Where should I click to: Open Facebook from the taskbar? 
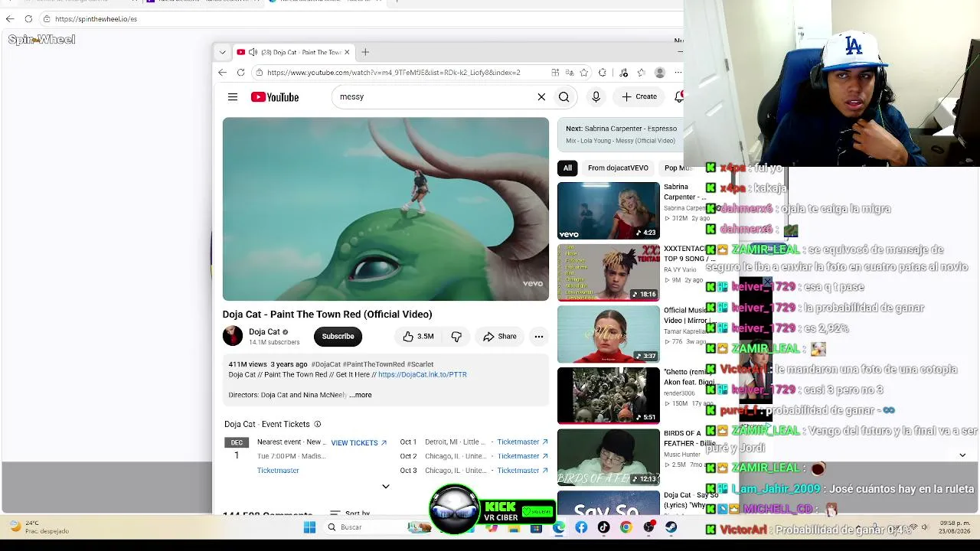(581, 527)
